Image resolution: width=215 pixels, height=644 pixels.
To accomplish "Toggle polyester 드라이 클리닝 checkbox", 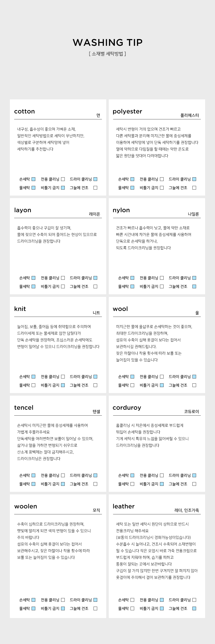I will [194, 179].
